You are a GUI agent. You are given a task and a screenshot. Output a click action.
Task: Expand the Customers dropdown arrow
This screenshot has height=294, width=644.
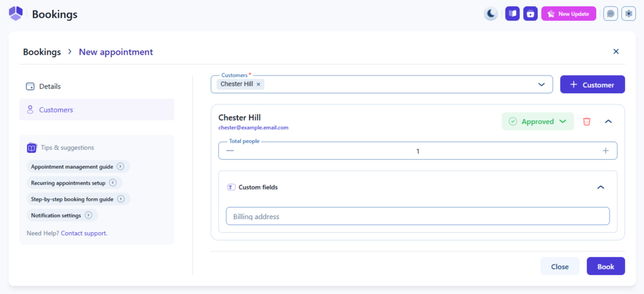(x=541, y=84)
